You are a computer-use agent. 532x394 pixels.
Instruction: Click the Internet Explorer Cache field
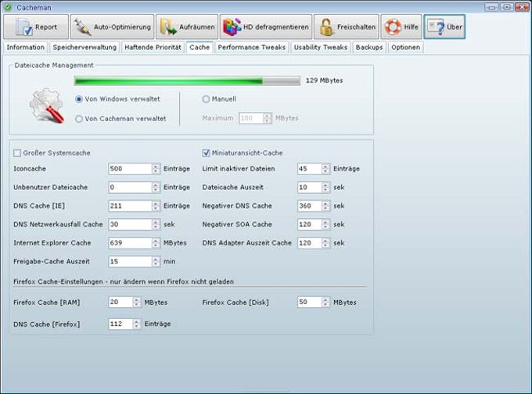click(131, 243)
